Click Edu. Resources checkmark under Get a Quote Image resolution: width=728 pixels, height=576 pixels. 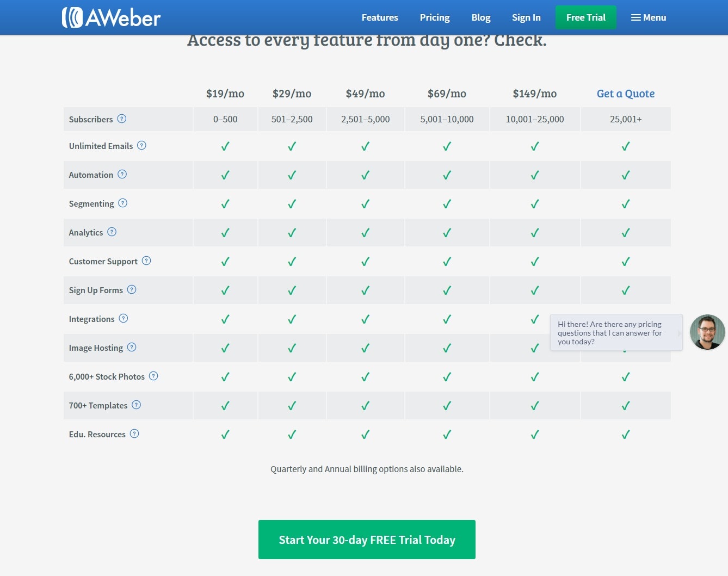point(626,435)
